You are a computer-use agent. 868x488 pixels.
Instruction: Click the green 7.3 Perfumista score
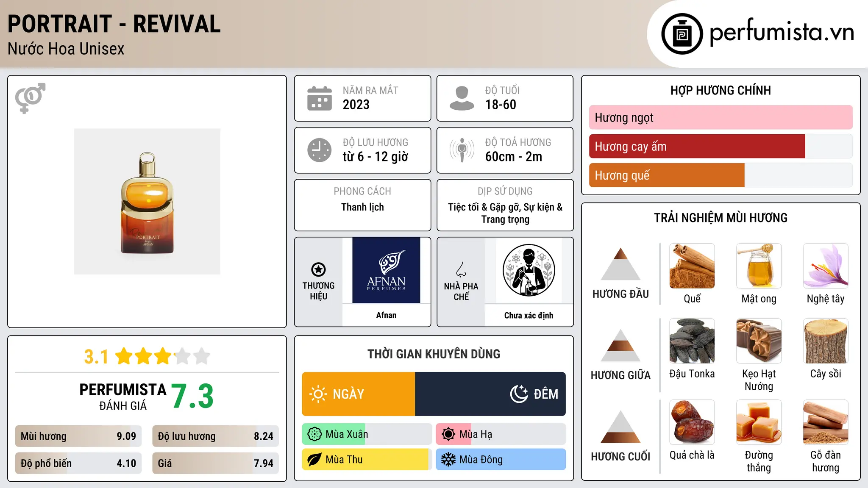[192, 396]
